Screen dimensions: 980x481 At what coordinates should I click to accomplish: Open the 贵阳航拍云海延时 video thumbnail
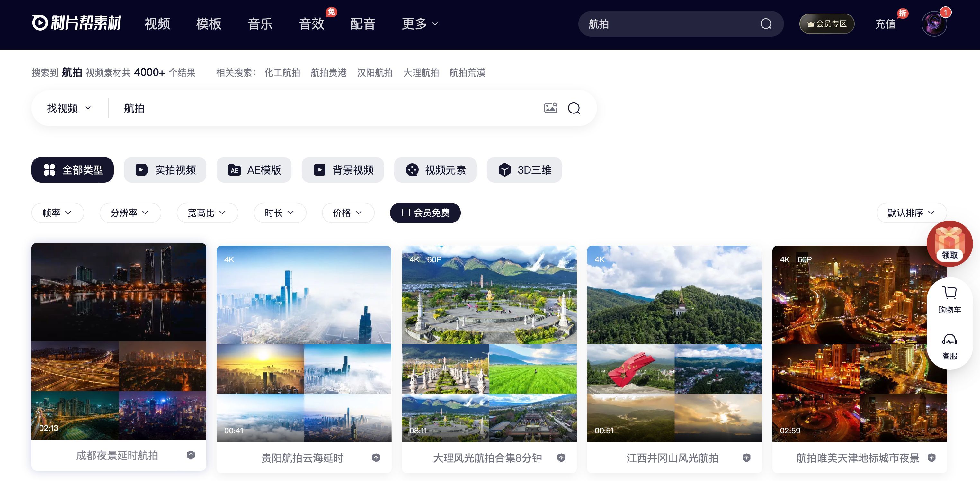(x=304, y=343)
